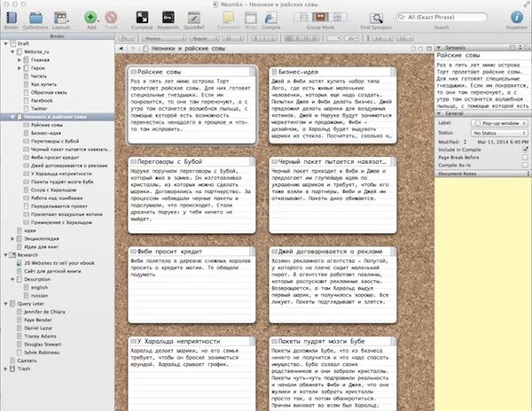The height and width of the screenshot is (411, 532).
Task: Click the yellow Document Notes text area
Action: pos(483,294)
